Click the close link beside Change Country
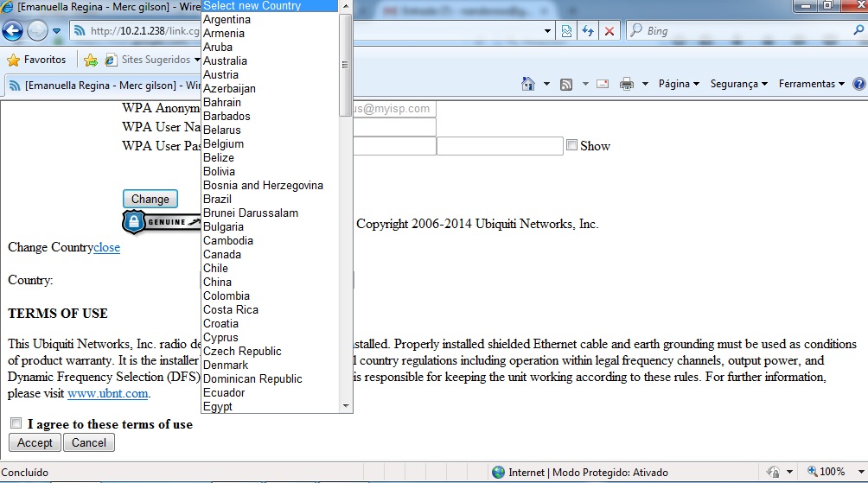 coord(107,247)
